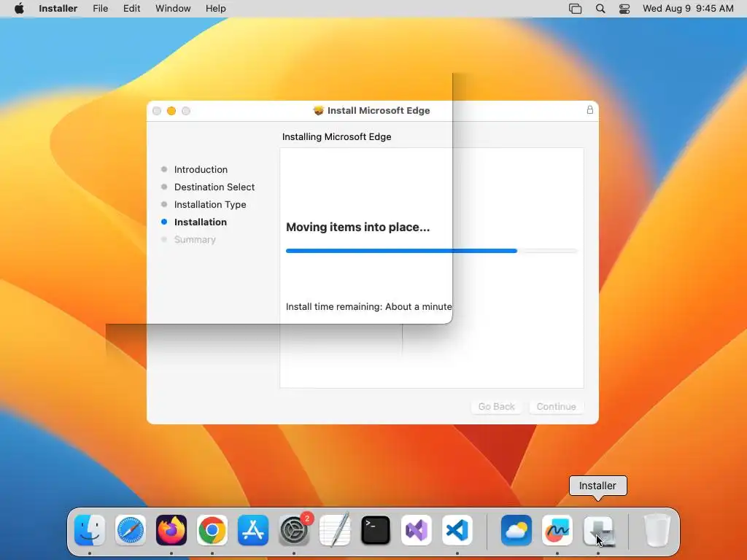Click the Stage Manager menu bar icon
The height and width of the screenshot is (560, 747).
pos(576,9)
